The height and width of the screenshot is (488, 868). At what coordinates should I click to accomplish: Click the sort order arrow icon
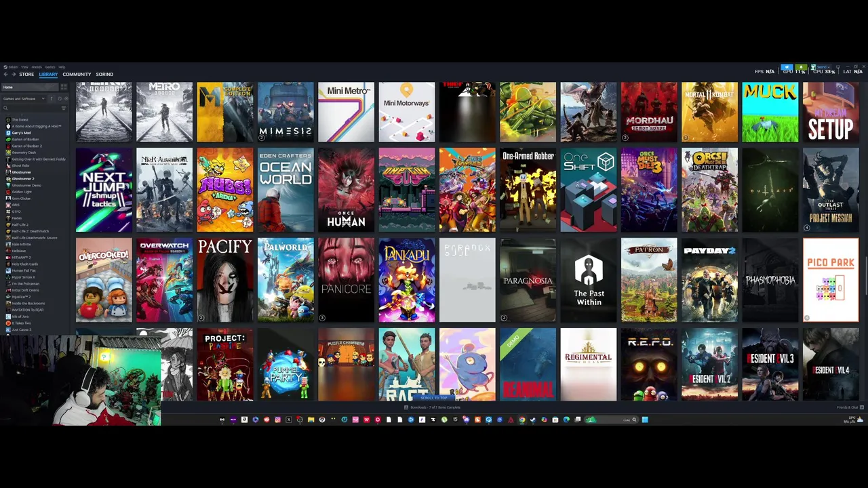(x=52, y=99)
